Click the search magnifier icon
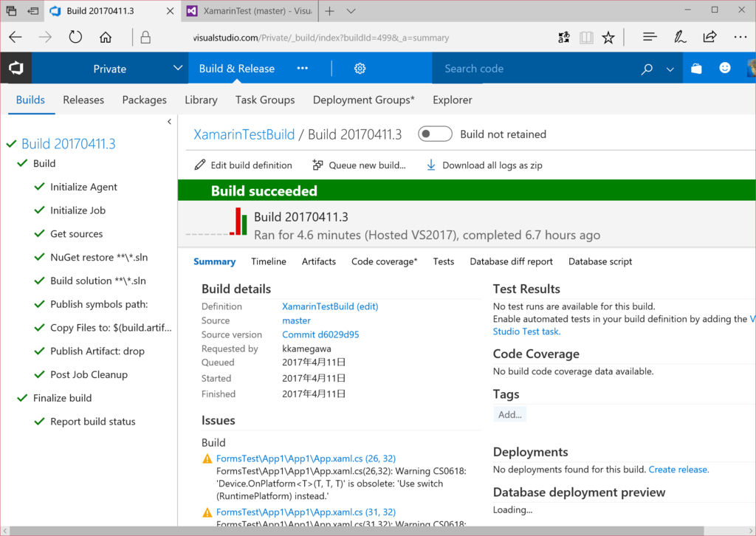This screenshot has height=536, width=756. pos(647,69)
